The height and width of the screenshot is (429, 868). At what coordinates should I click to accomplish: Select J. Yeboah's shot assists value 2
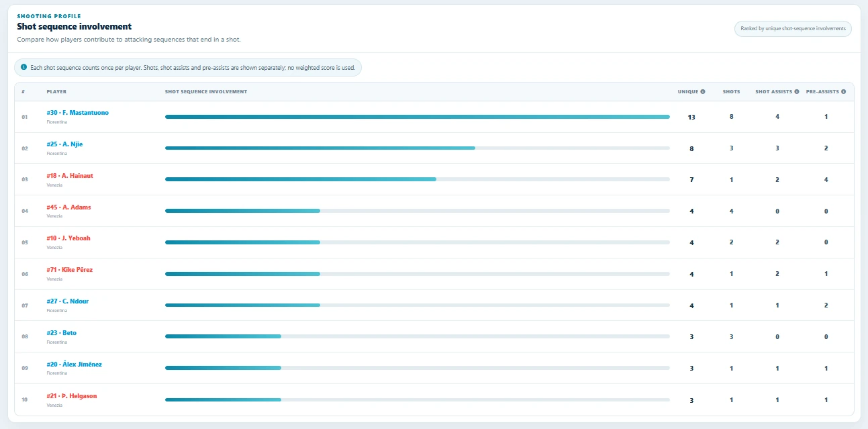(x=777, y=242)
